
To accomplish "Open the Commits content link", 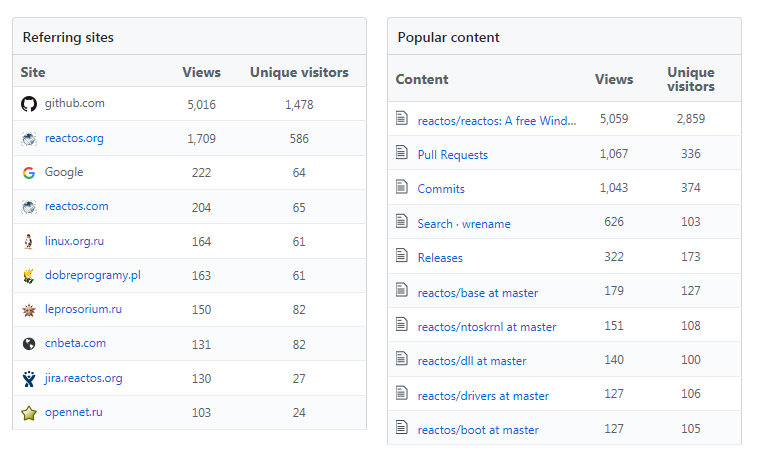I will coord(441,189).
